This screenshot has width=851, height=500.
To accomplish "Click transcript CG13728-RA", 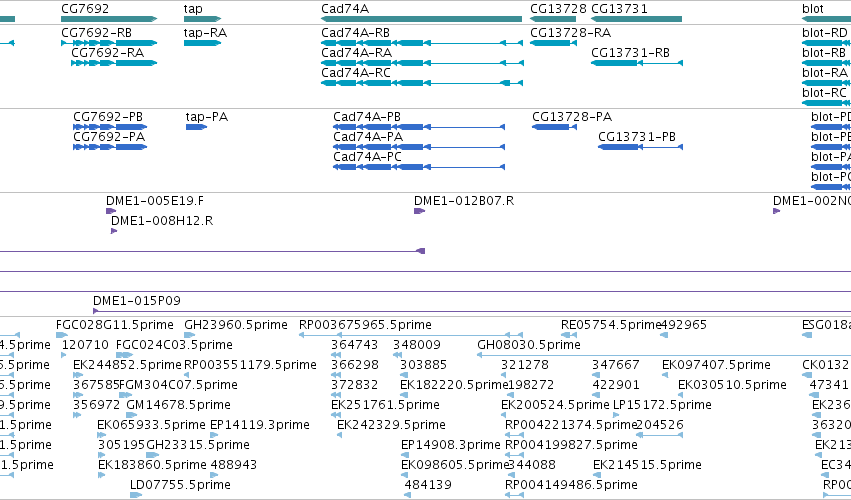I will click(x=554, y=43).
